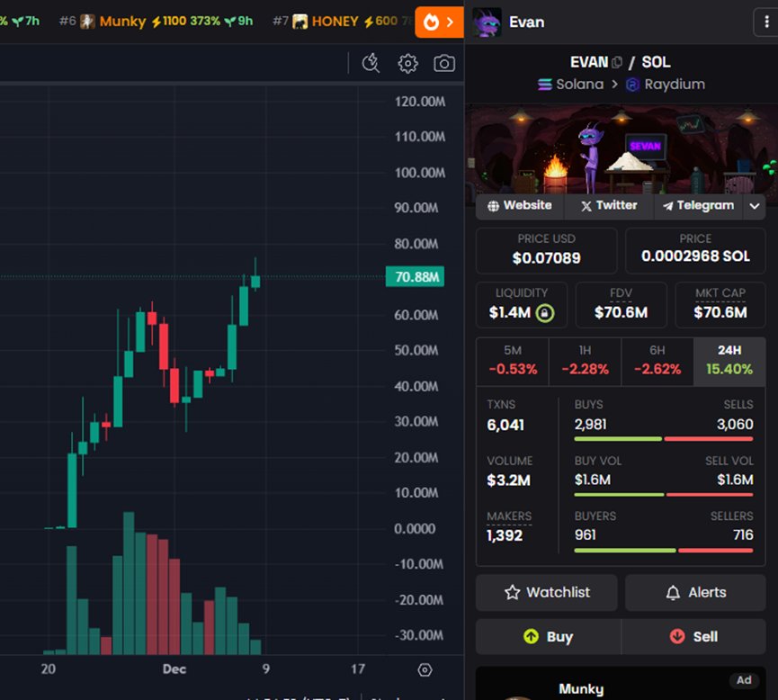
Task: Select the 24H timeframe tab
Action: [x=729, y=361]
